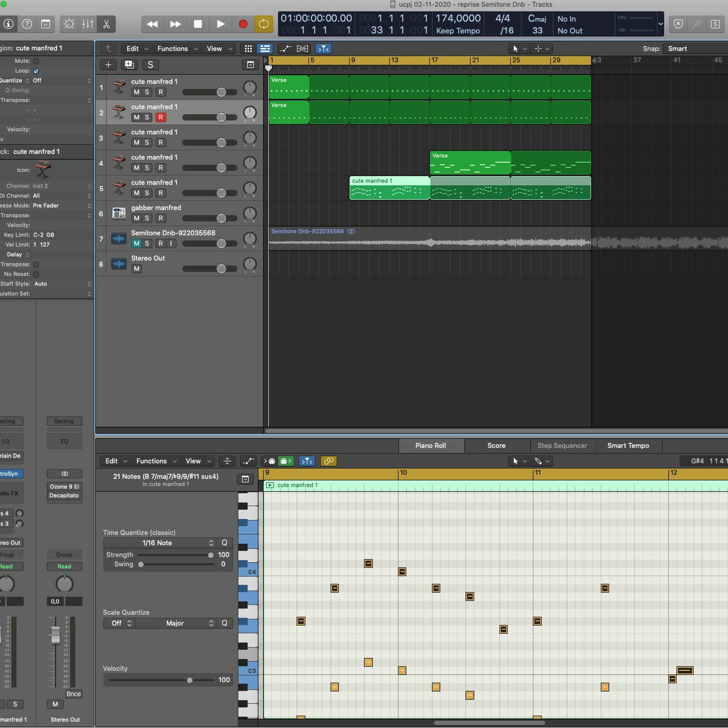728x728 pixels.
Task: Open the Mixer from control bar
Action: 87,24
